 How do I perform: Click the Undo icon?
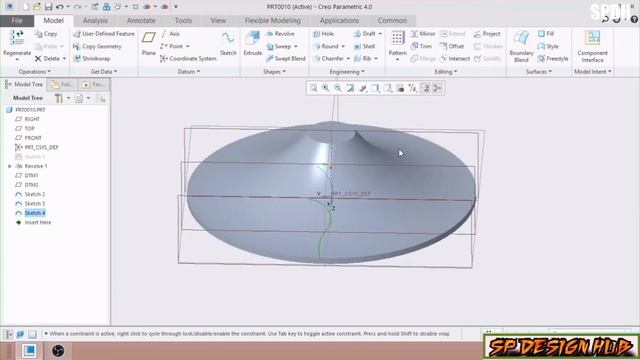point(60,7)
